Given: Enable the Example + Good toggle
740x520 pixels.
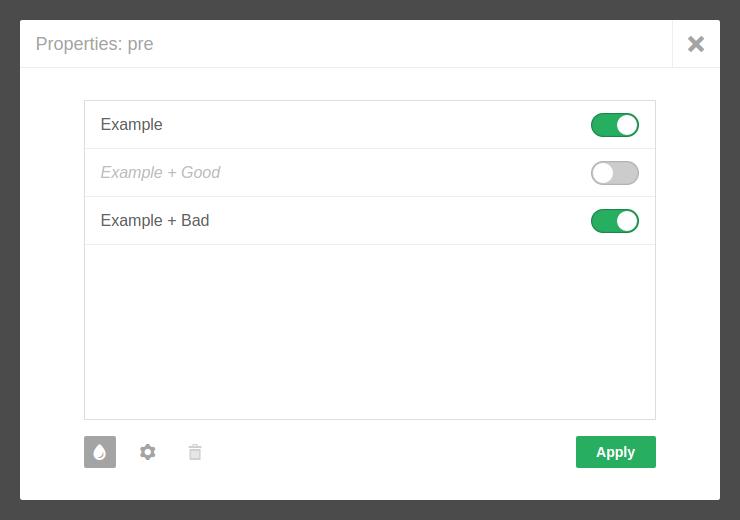Looking at the screenshot, I should click(615, 173).
